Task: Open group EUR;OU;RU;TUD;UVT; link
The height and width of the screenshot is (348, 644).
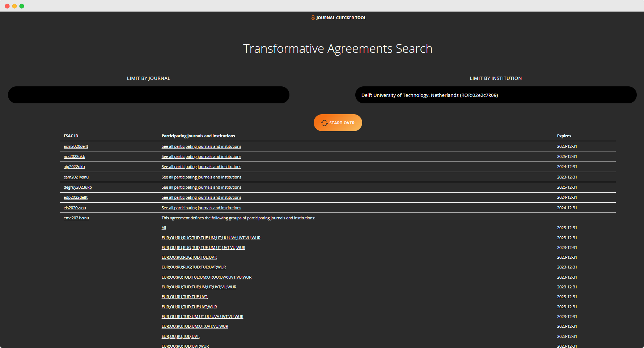Action: [x=181, y=336]
